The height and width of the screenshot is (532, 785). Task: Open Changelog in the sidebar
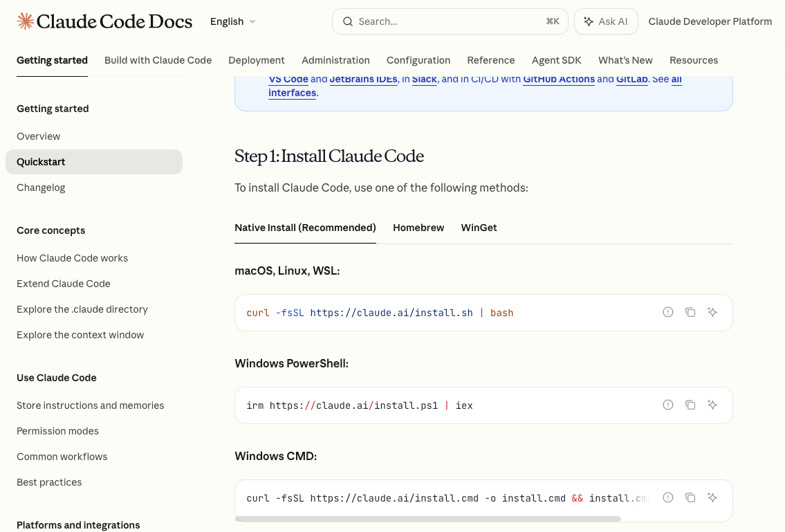[41, 187]
